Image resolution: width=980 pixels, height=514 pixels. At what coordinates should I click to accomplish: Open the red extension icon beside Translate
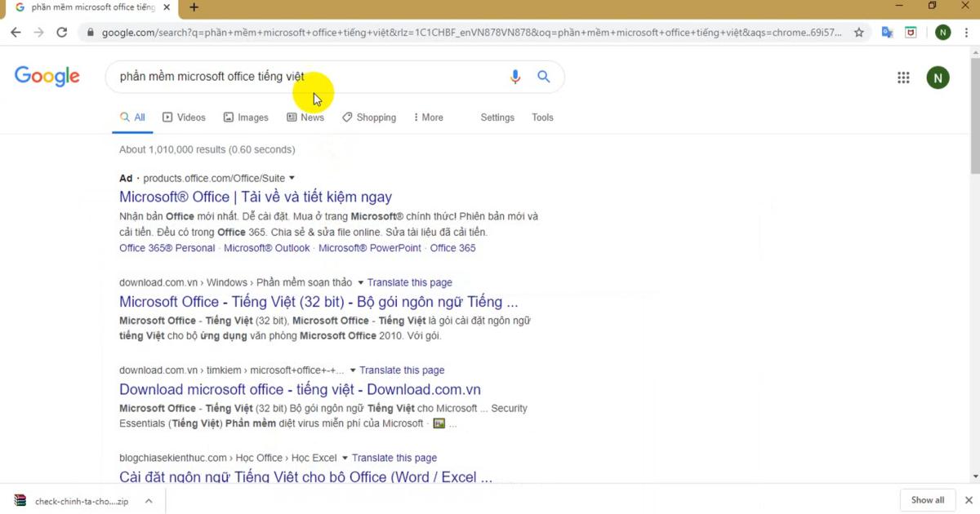(911, 33)
